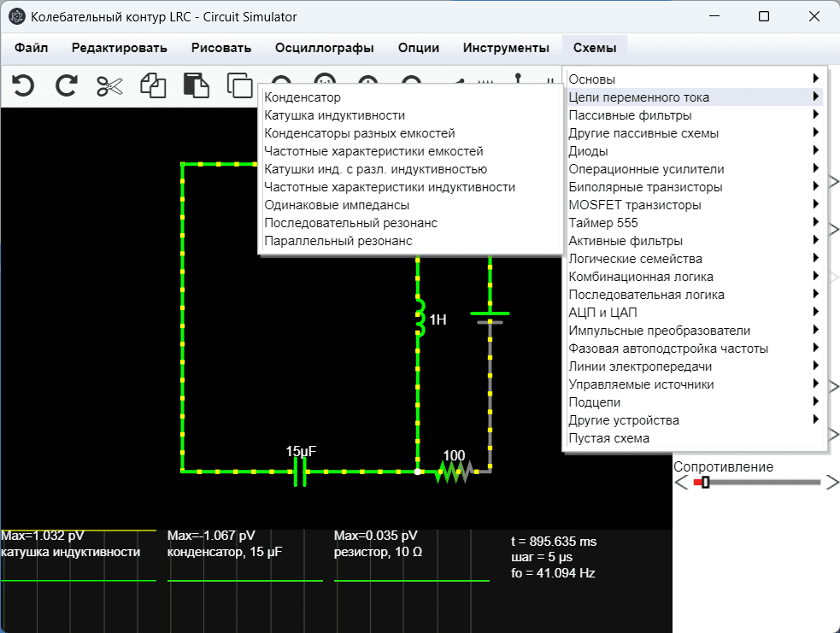Click the Copy toolbar icon
This screenshot has width=840, height=633.
[153, 85]
